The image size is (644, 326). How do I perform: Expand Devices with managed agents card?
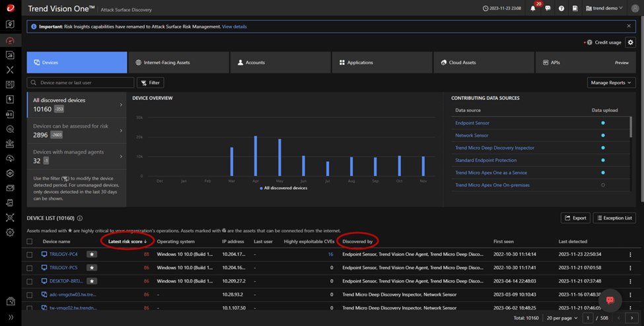tap(77, 156)
